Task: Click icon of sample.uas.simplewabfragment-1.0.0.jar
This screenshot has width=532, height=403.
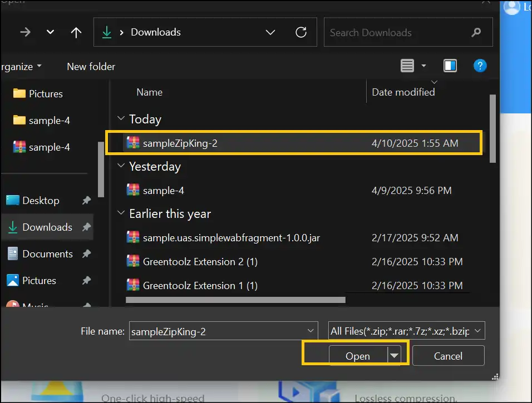Action: pos(133,237)
